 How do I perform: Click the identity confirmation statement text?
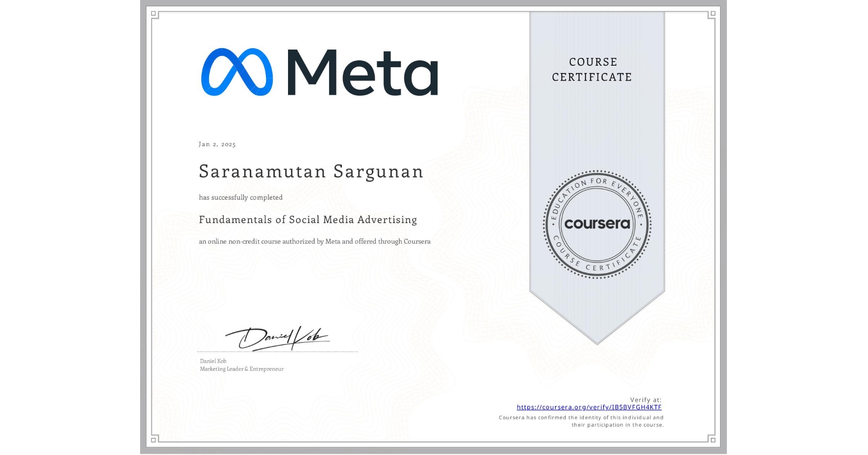(x=579, y=421)
